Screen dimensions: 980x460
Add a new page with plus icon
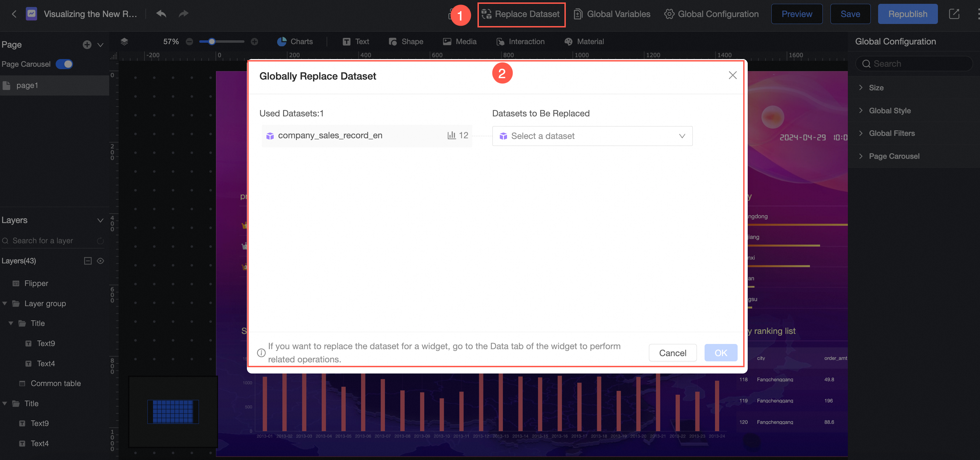pos(87,45)
